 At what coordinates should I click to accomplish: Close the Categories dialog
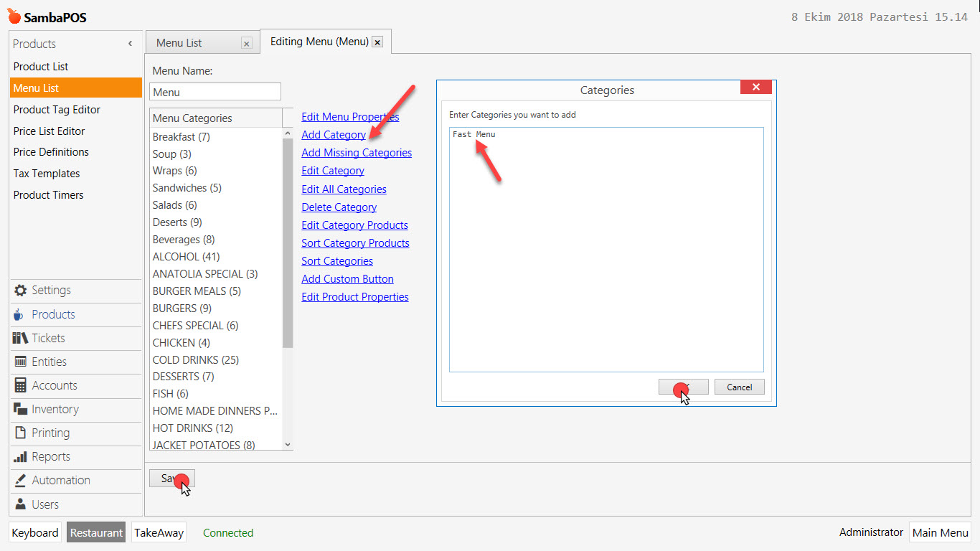coord(756,88)
